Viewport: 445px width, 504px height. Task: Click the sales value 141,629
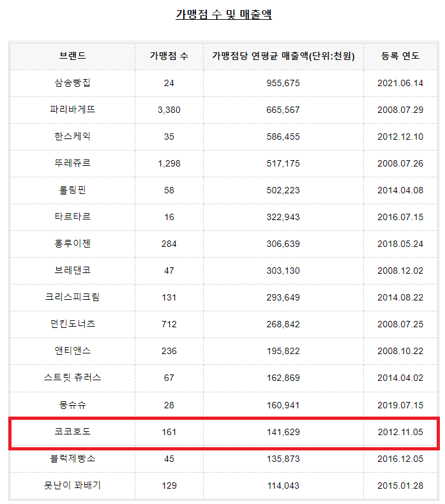283,432
